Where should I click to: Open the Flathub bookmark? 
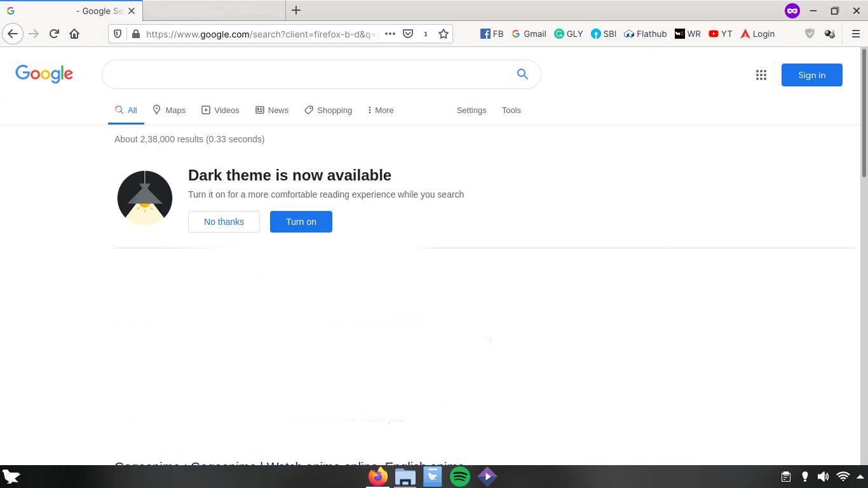(x=646, y=34)
